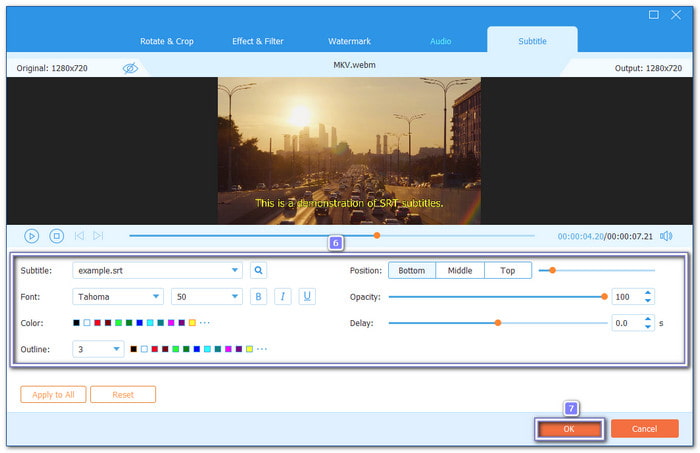
Task: Open more subtitle colors ellipsis
Action: click(x=204, y=323)
